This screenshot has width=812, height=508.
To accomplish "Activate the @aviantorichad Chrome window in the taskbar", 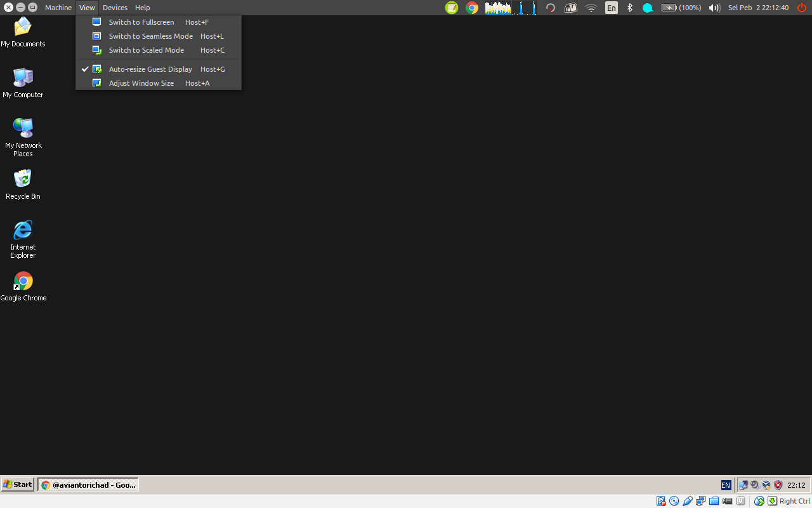I will (x=88, y=485).
